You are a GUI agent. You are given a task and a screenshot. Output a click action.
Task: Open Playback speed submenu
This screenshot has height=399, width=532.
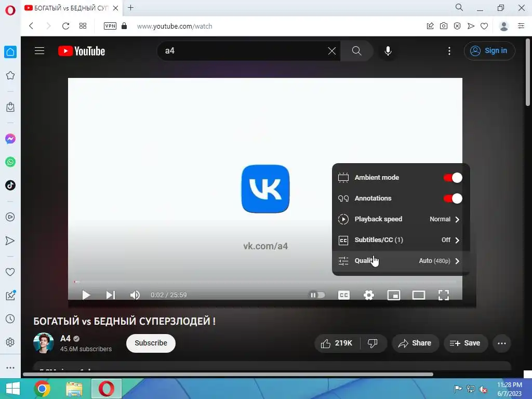(401, 219)
